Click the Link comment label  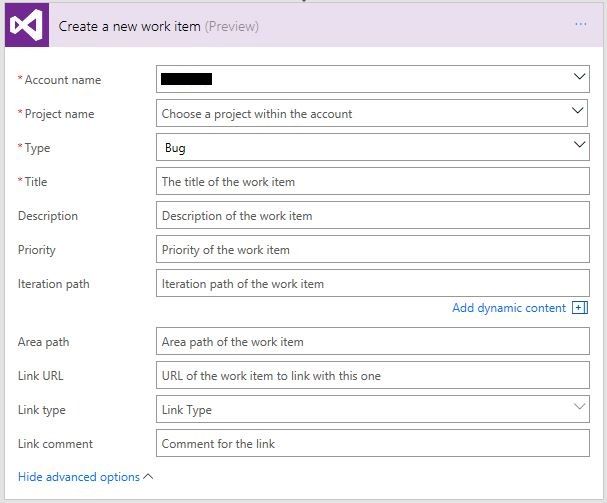pyautogui.click(x=55, y=444)
